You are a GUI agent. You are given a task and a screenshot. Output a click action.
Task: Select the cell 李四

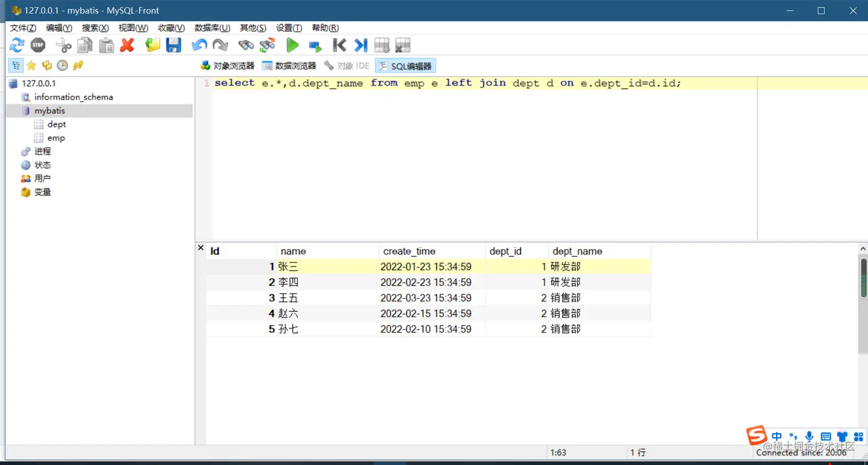coord(328,282)
